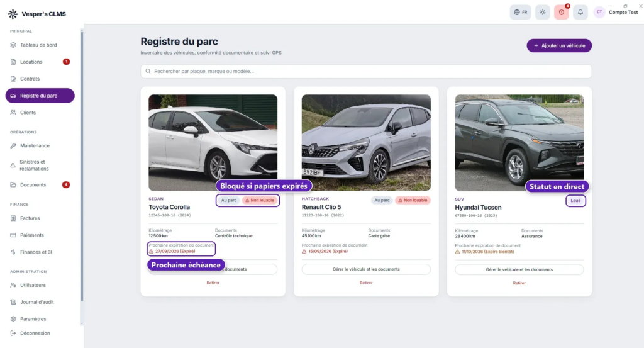Click the search magnifier icon

coord(148,71)
